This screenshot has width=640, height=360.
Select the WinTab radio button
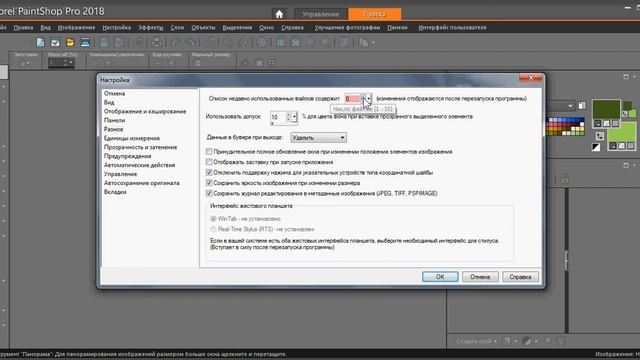pos(213,219)
